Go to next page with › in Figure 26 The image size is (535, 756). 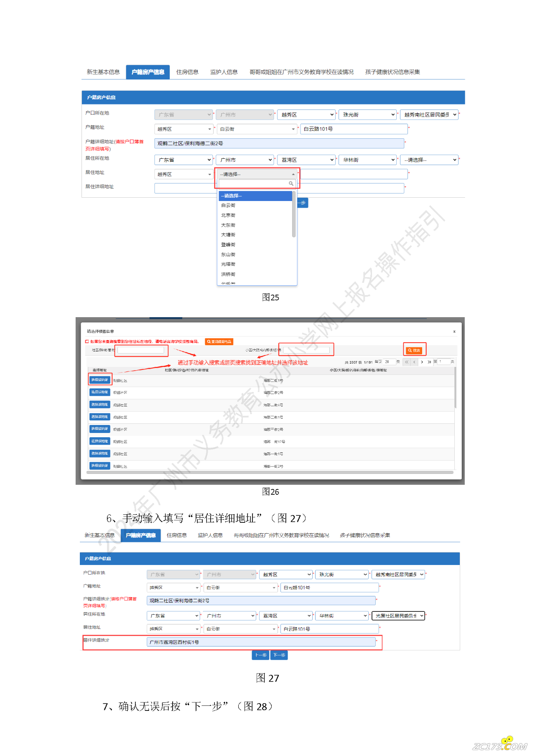point(422,362)
